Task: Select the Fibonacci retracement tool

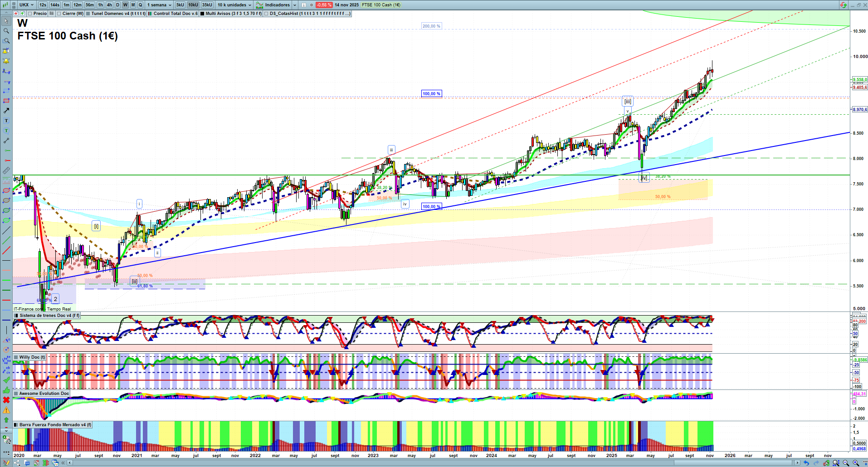Action: click(6, 71)
